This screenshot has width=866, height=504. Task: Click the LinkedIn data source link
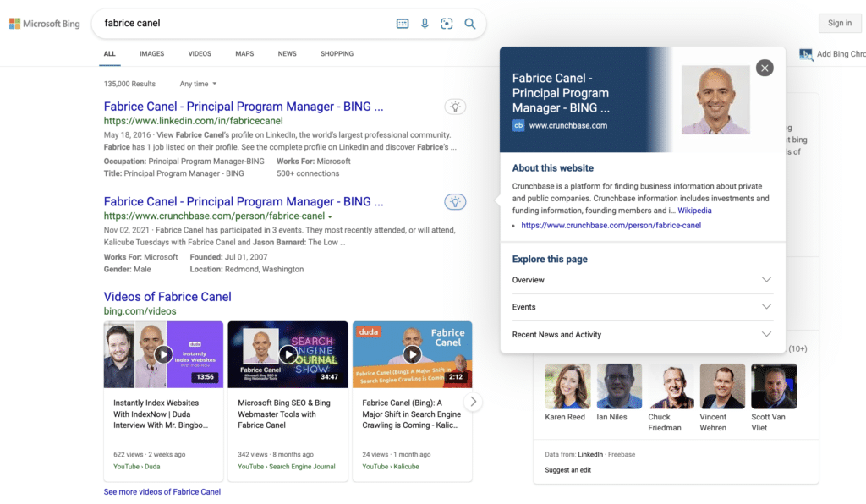[590, 455]
